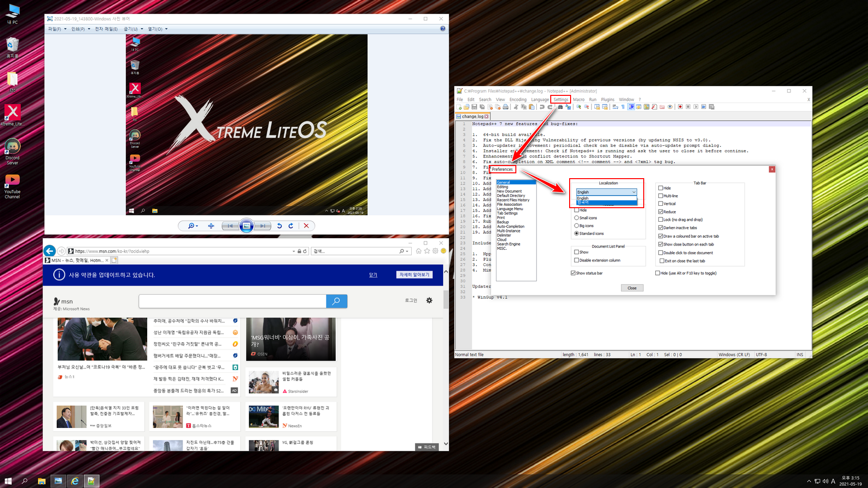The image size is (868, 488).
Task: Select the change.log tab in Notepad++
Action: (x=473, y=116)
